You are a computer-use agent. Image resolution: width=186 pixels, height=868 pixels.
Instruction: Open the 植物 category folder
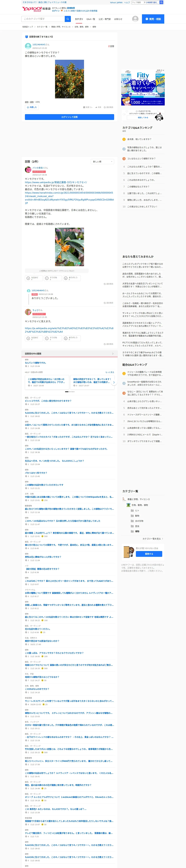tap(135, 531)
